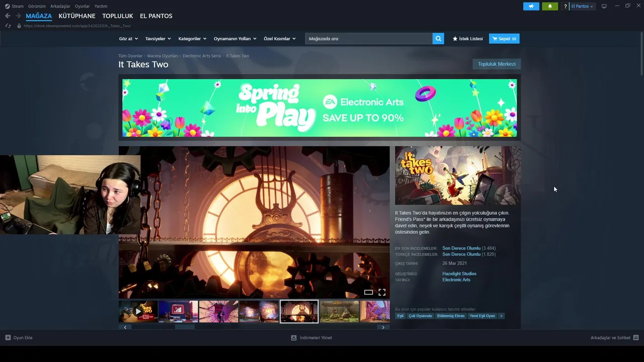Expand the Tavsiyeler dropdown
The width and height of the screenshot is (644, 362).
(158, 39)
